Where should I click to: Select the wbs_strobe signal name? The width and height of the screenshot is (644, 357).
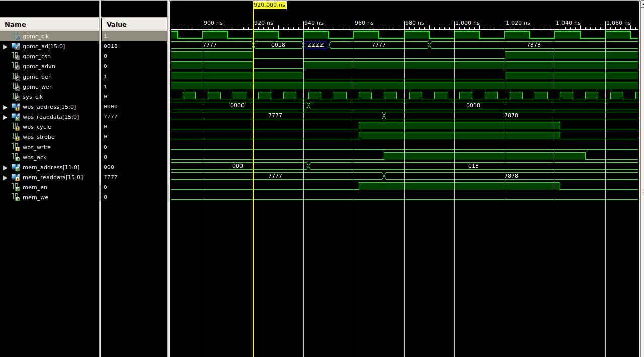point(39,137)
